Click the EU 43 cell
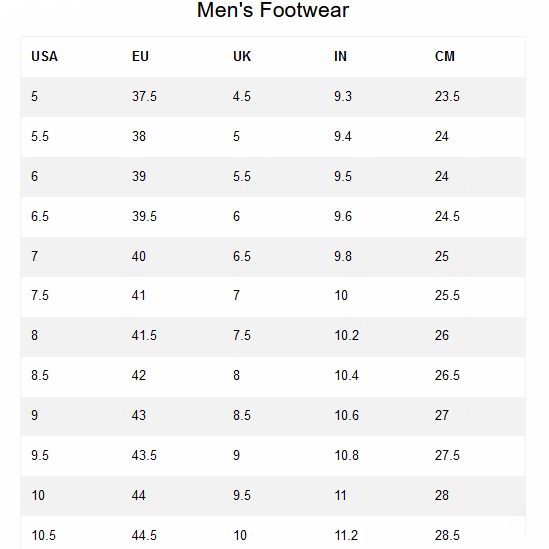The image size is (549, 549). 139,415
